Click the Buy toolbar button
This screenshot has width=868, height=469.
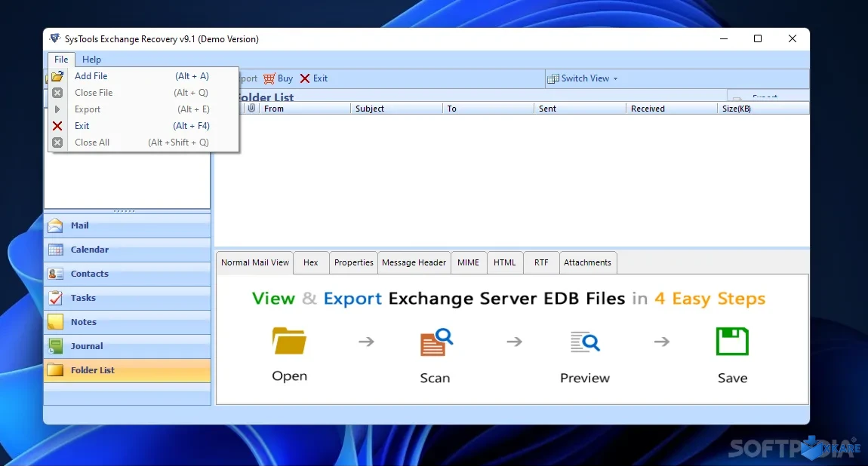[278, 78]
